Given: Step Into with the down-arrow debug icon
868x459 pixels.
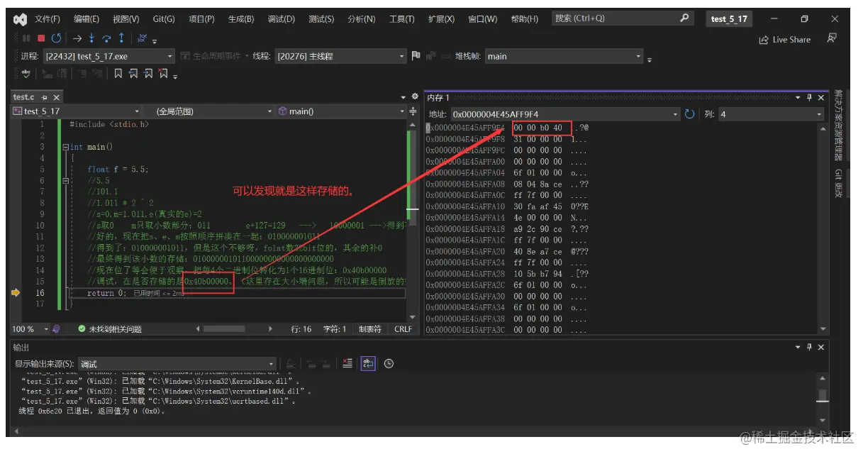Looking at the screenshot, I should [92, 38].
